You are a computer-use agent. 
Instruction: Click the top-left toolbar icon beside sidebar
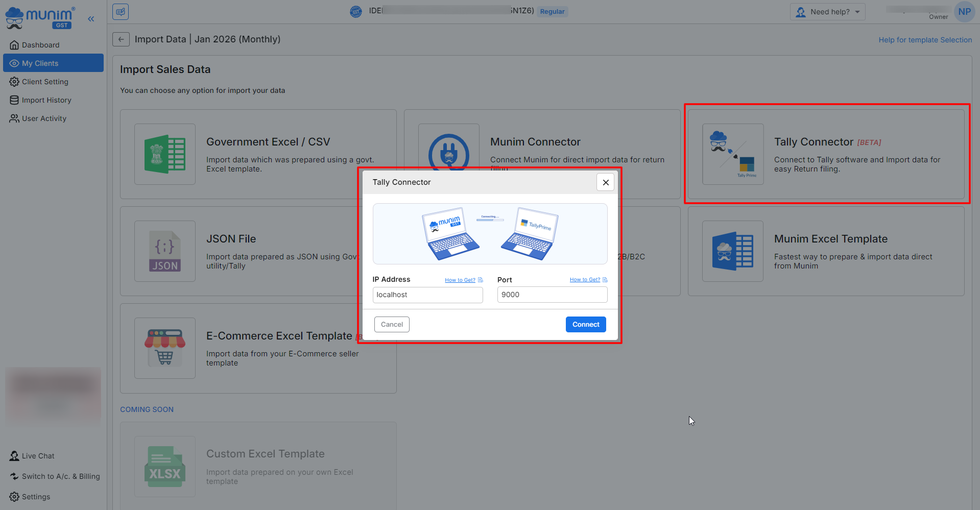(x=121, y=12)
